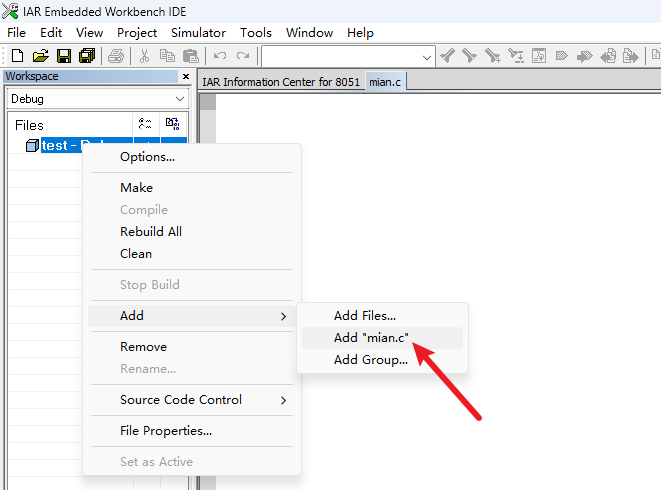
Task: Select Clean in the context menu
Action: (x=192, y=254)
